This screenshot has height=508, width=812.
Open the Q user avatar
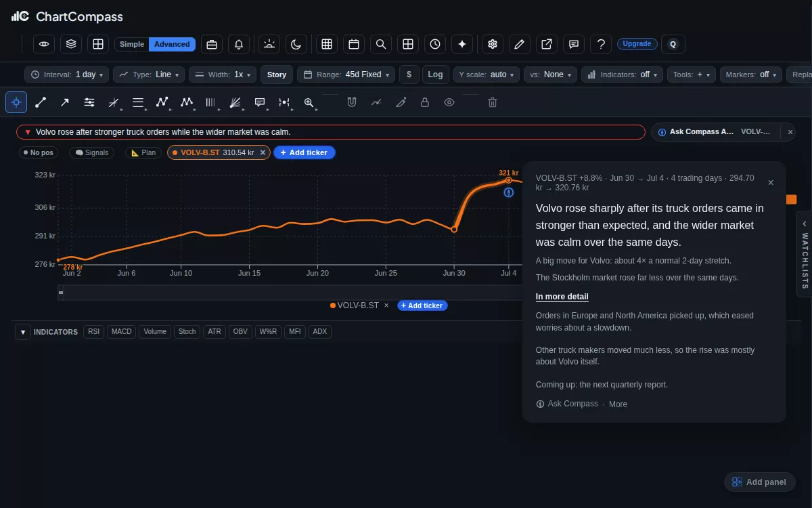tap(673, 44)
